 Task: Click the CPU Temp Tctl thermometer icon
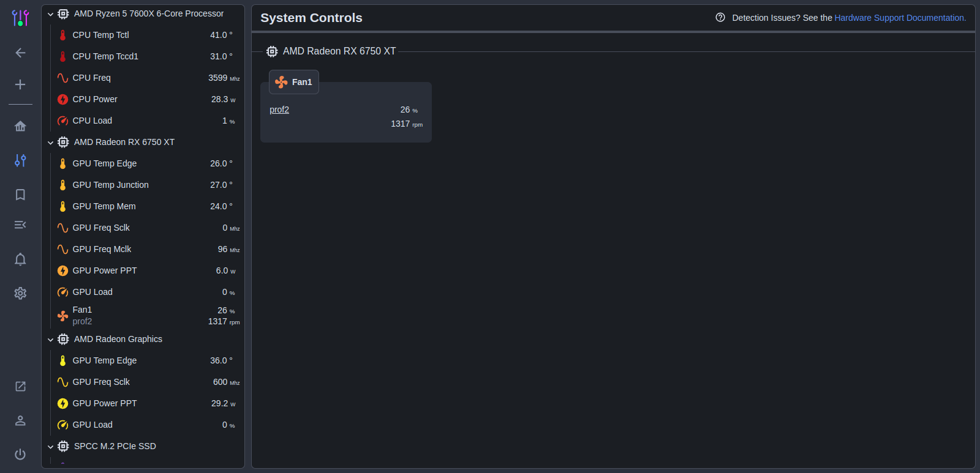(x=62, y=35)
